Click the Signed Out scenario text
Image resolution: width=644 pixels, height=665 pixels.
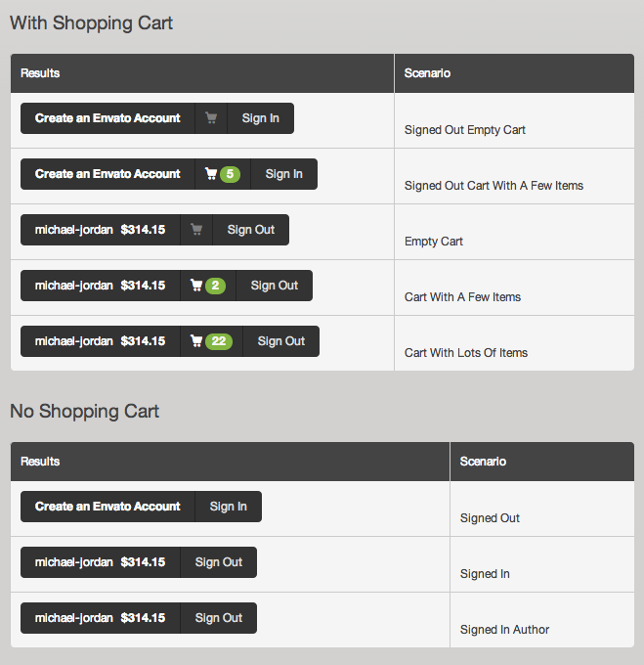pyautogui.click(x=490, y=518)
